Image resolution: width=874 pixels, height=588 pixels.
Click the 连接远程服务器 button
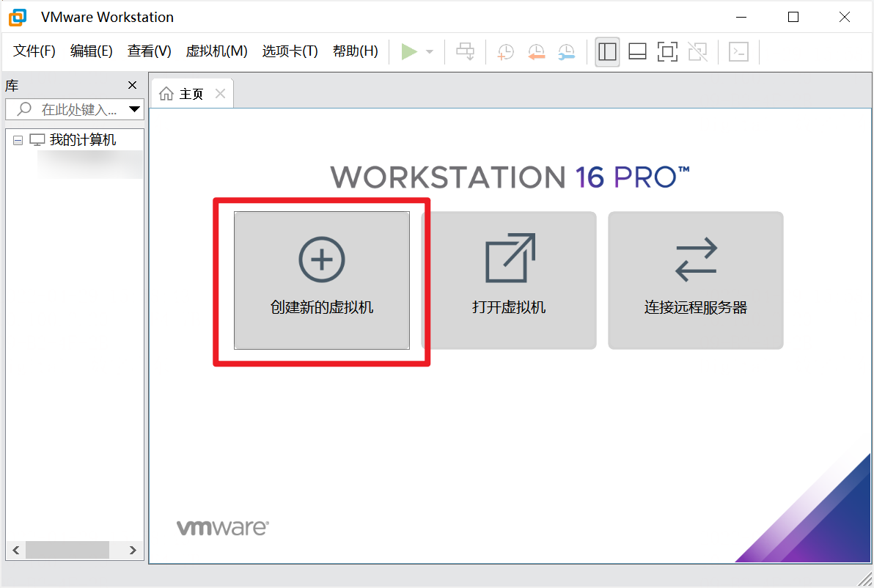(696, 280)
